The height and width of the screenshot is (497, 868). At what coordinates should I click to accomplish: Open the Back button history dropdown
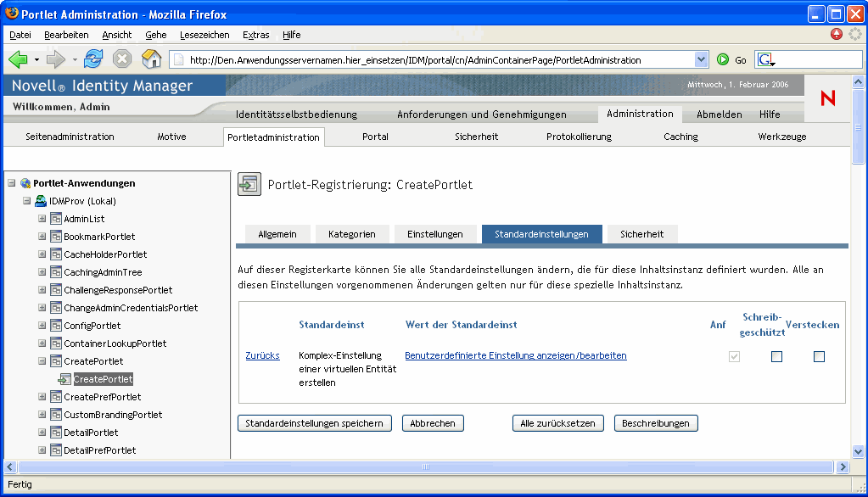point(36,59)
